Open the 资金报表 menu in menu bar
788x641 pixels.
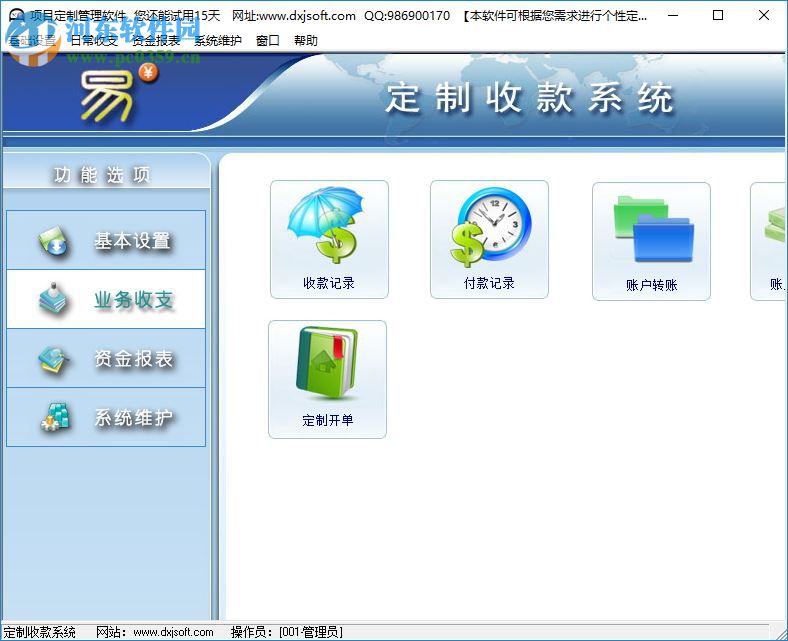[x=156, y=41]
